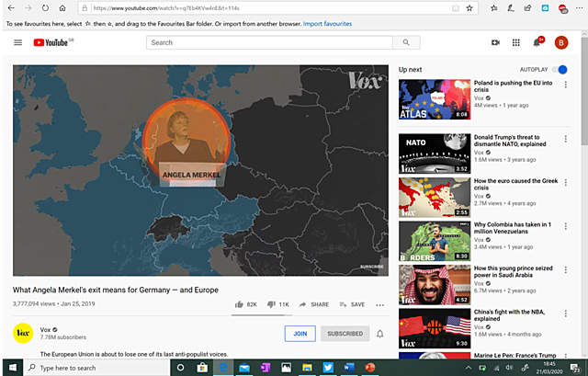Add this page to favourites star

coord(469,8)
